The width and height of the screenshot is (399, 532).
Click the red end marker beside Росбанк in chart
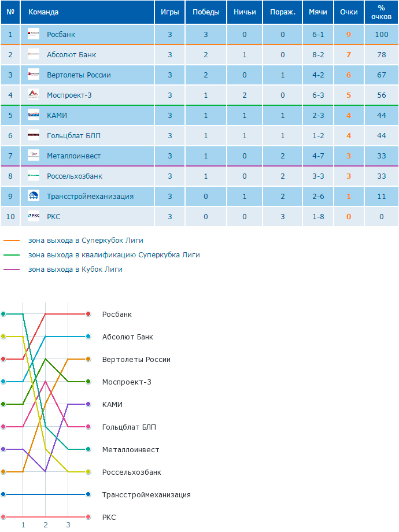click(88, 314)
